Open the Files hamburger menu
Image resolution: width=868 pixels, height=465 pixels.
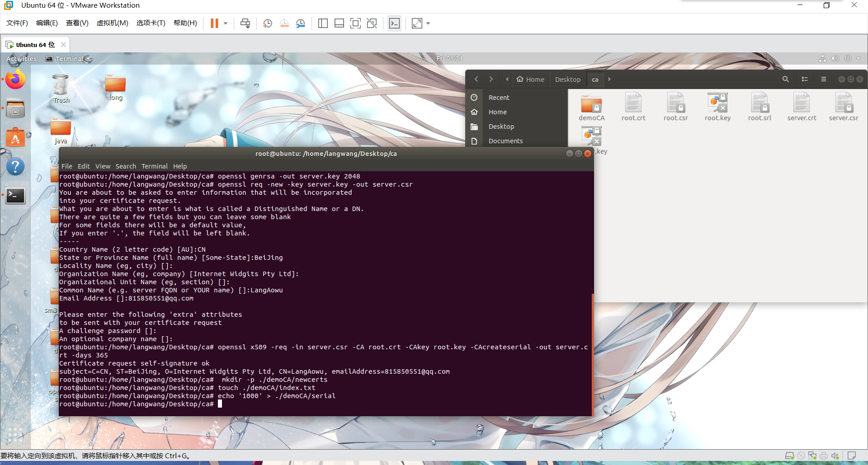[x=824, y=79]
